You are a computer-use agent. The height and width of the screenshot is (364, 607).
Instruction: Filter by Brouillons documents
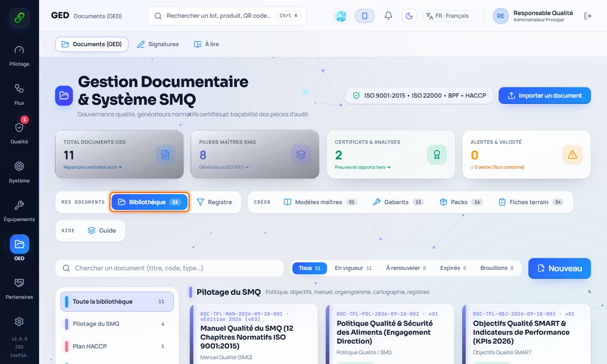point(497,268)
